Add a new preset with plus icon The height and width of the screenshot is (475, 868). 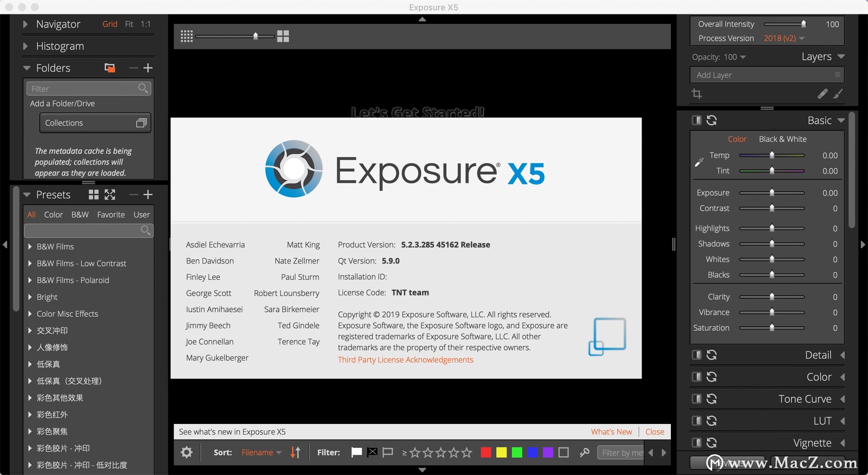tap(148, 195)
